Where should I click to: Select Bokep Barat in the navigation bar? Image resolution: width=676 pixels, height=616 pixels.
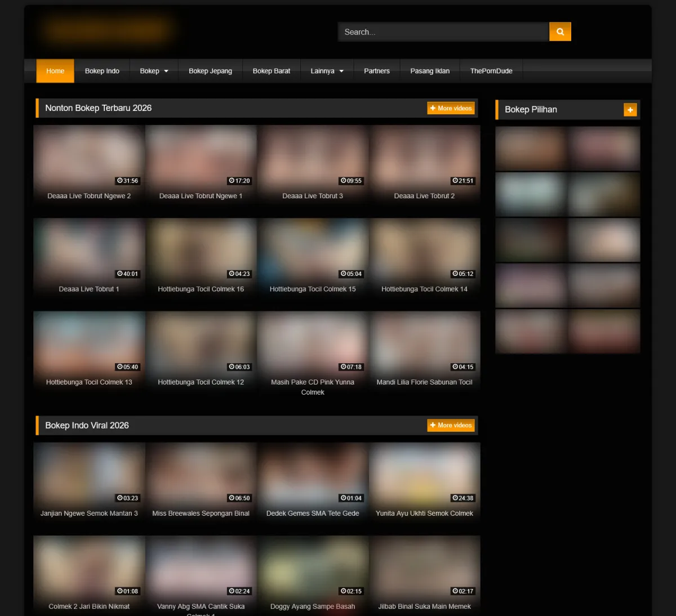(272, 71)
